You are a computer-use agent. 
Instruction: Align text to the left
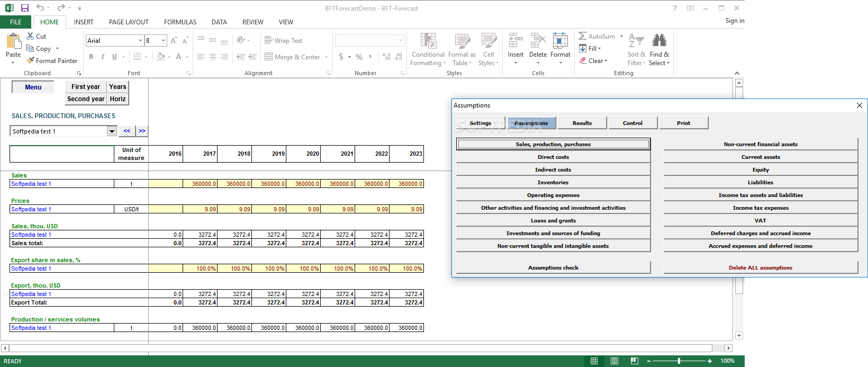point(201,57)
